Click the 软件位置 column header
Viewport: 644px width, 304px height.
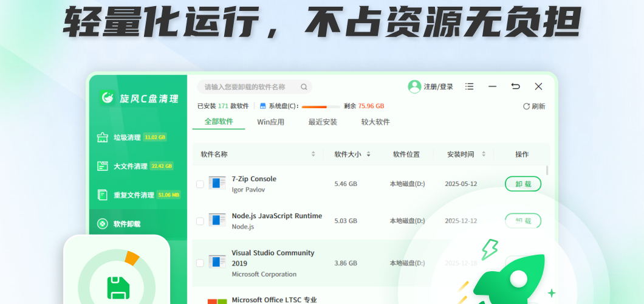406,154
